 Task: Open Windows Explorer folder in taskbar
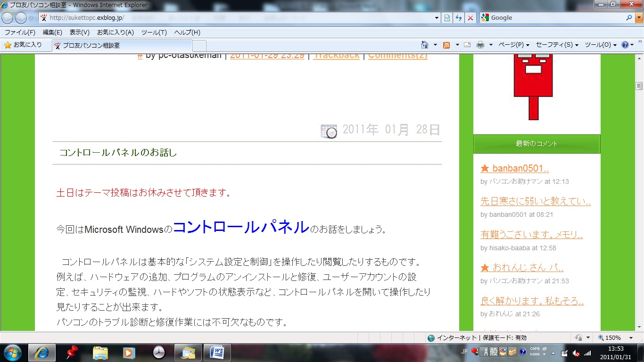[101, 352]
